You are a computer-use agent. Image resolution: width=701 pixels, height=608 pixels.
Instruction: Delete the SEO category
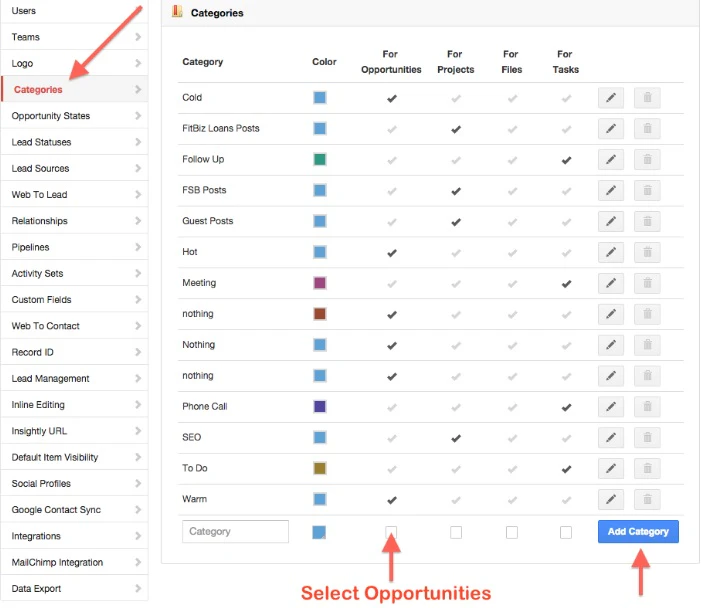tap(647, 438)
